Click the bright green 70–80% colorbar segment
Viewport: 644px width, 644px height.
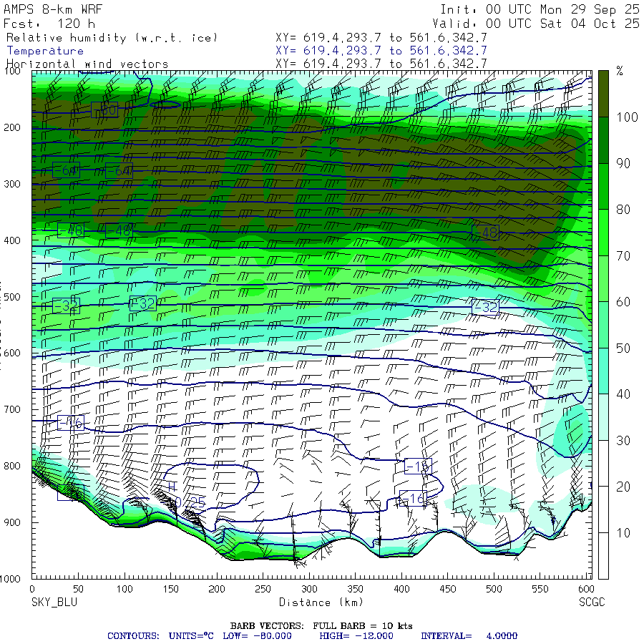pyautogui.click(x=603, y=233)
